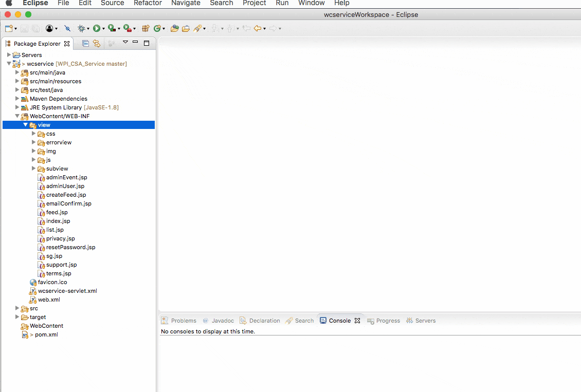This screenshot has width=581, height=392.
Task: Open the Navigate menu
Action: [x=186, y=3]
